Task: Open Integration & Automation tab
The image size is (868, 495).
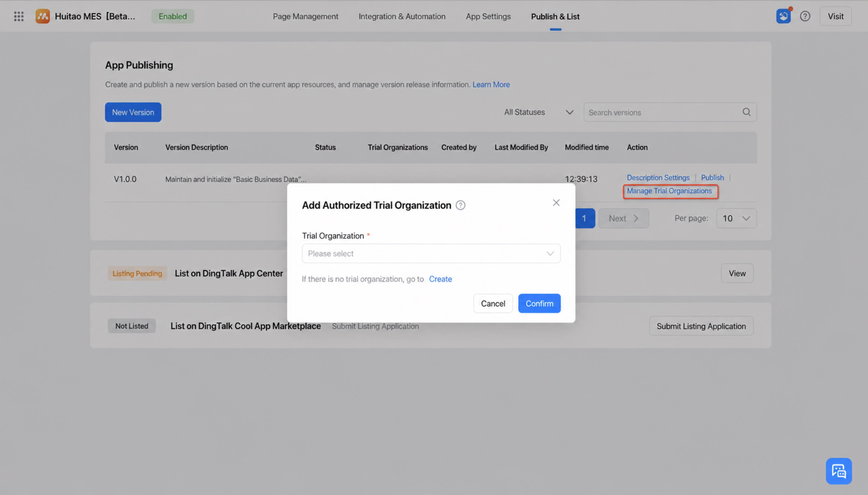Action: coord(402,16)
